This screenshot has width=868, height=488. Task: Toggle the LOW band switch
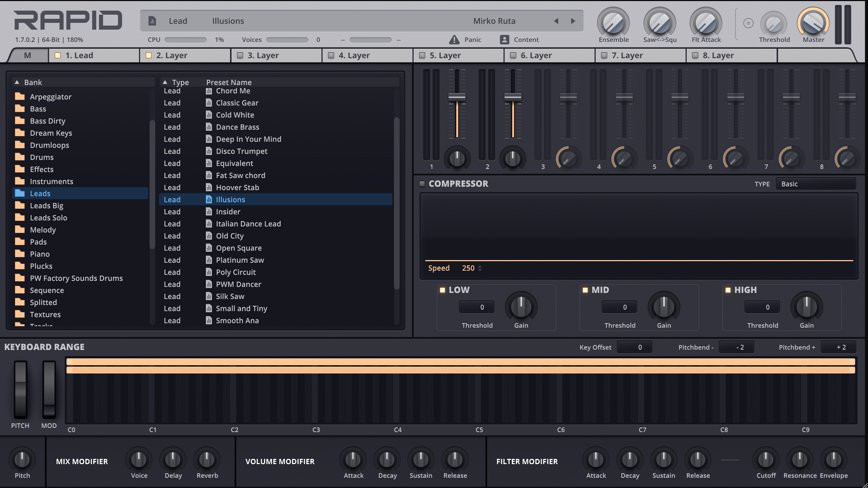tap(442, 290)
